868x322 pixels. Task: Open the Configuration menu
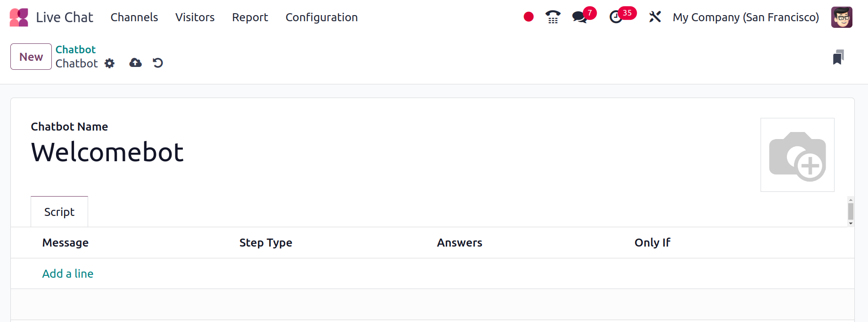point(322,17)
